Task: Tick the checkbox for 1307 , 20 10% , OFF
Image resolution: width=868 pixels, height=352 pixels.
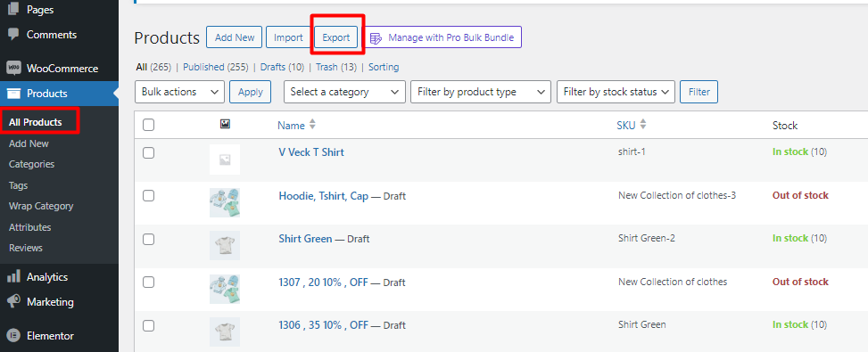Action: pos(148,282)
